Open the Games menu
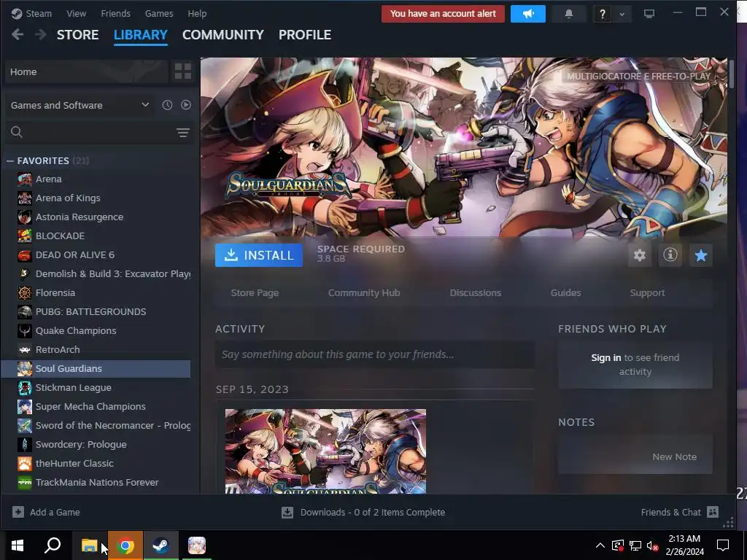747x560 pixels. [159, 13]
